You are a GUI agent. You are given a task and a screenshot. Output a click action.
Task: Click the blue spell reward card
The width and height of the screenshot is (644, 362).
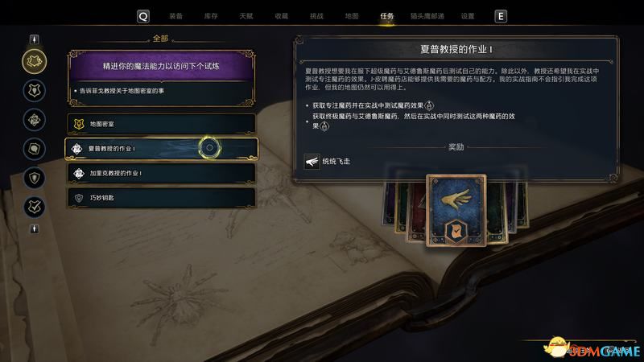(x=456, y=211)
